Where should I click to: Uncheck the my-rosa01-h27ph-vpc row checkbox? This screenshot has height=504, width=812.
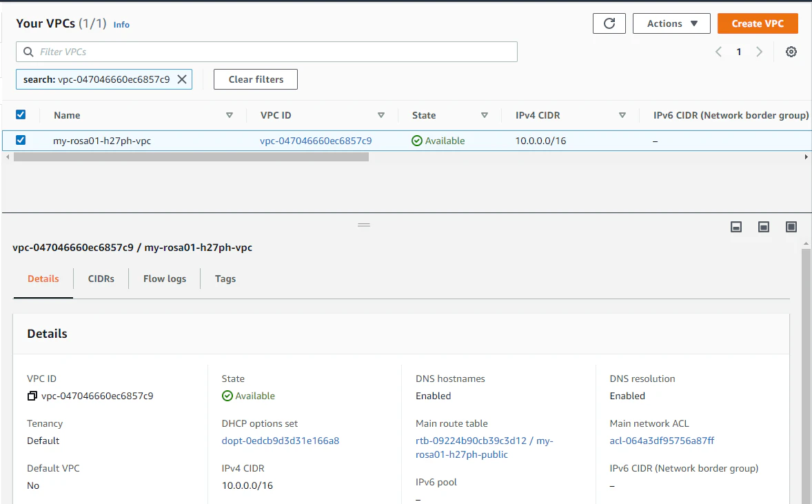(21, 140)
